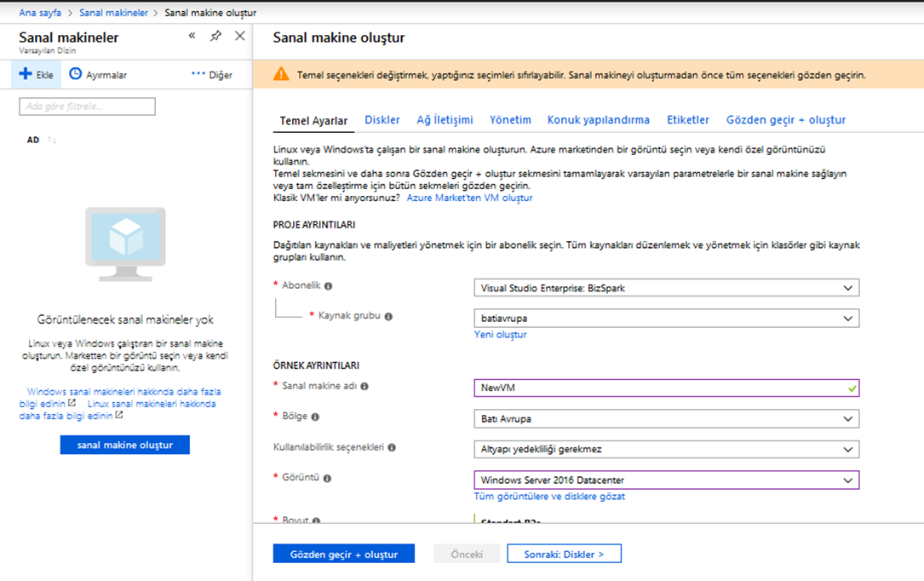Click the Sanal makine oluştur page title

[x=339, y=37]
